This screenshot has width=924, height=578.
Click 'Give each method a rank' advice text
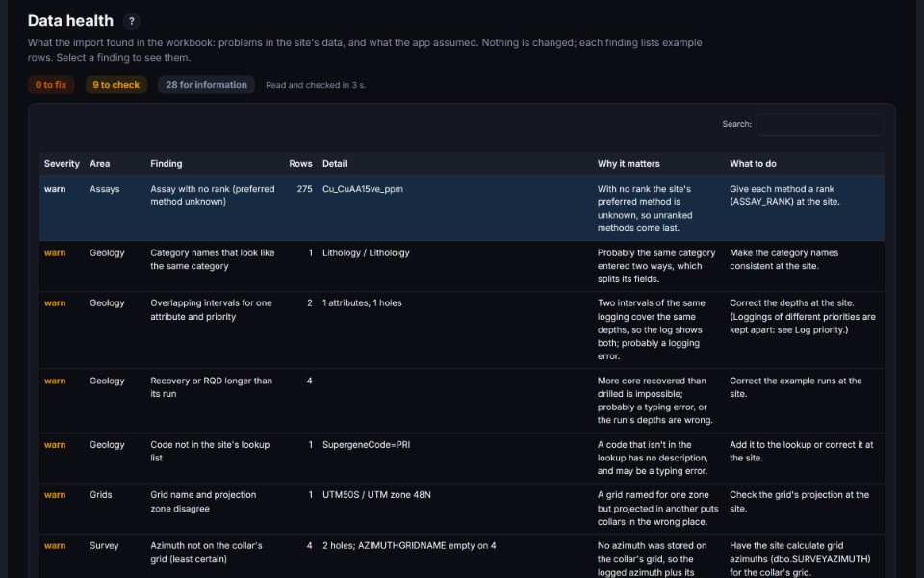tap(785, 196)
